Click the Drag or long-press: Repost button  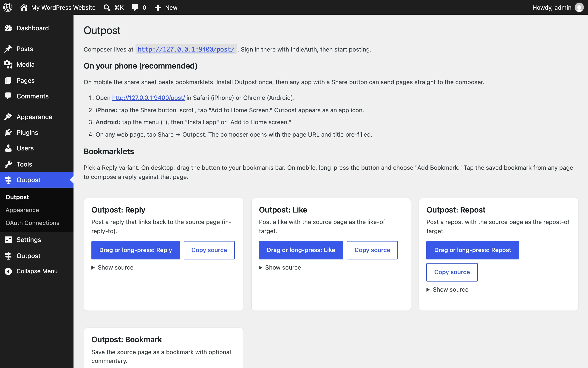coord(473,250)
